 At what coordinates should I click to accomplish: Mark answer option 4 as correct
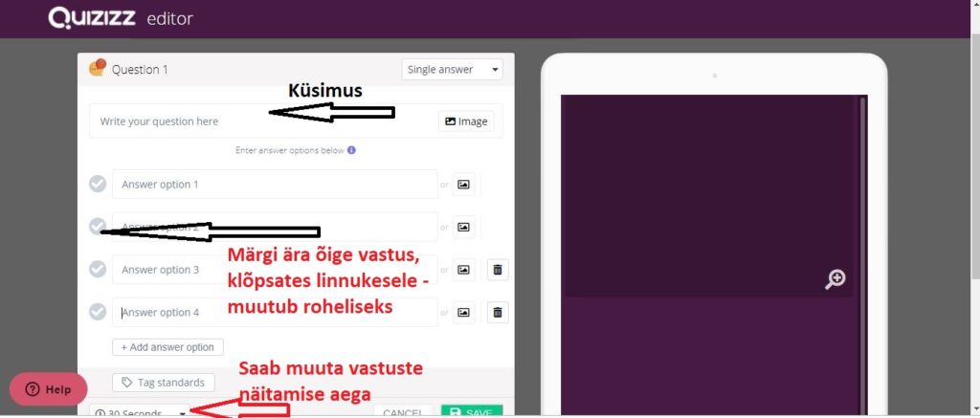click(98, 312)
